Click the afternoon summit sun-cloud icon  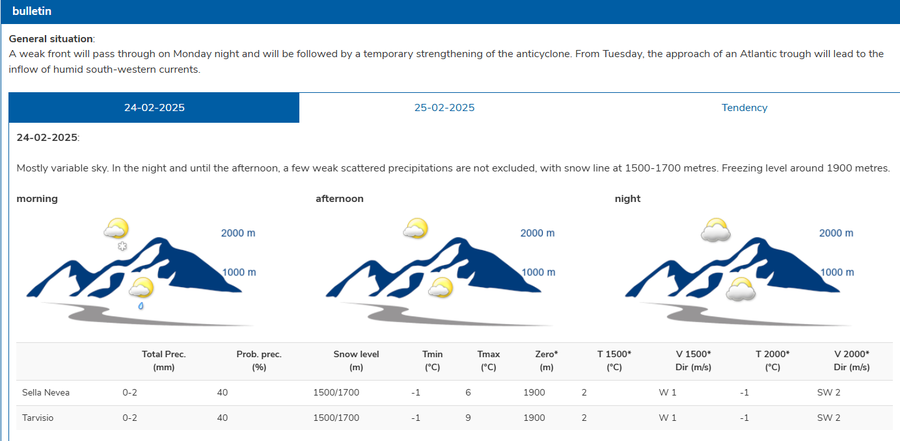click(x=416, y=229)
